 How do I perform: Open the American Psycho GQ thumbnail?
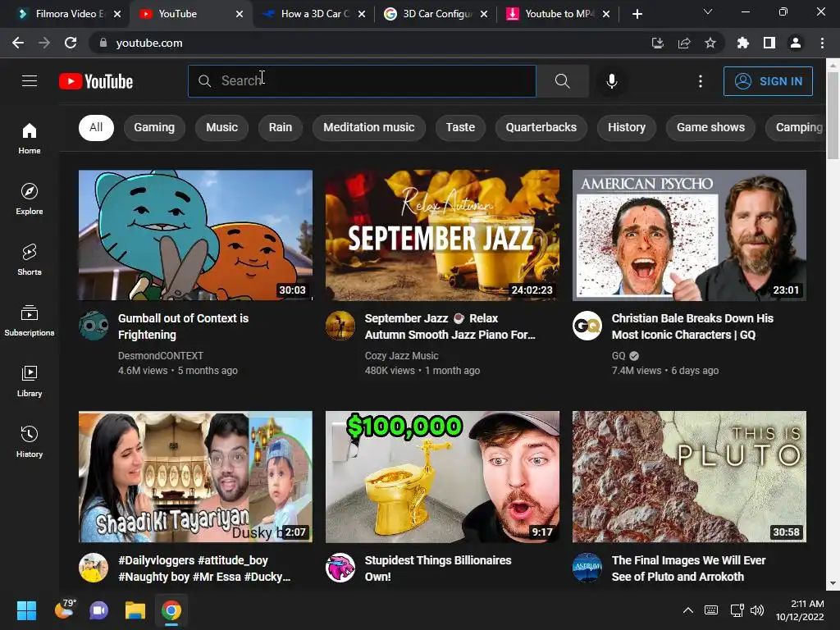[x=689, y=235]
